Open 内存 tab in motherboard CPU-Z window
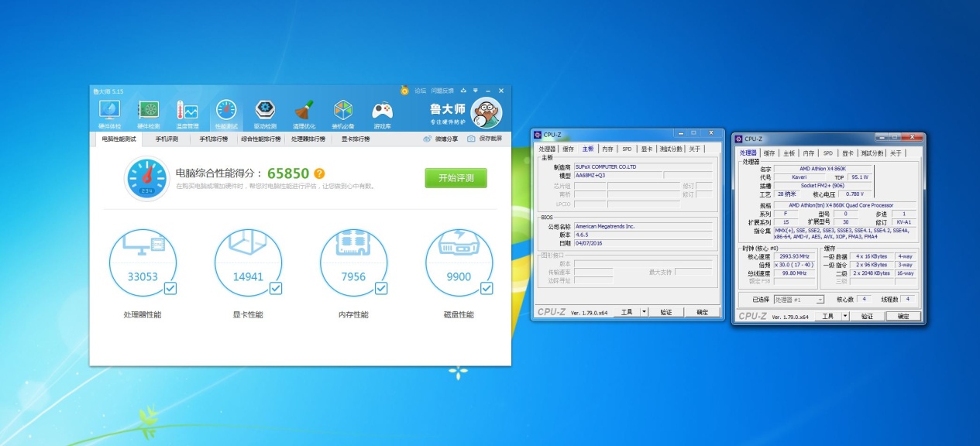 (607, 149)
